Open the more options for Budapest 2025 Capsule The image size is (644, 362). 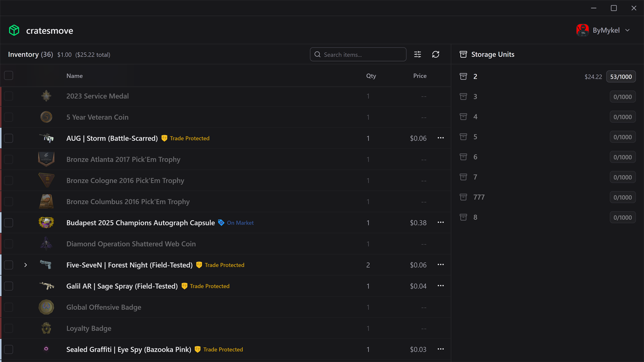(441, 223)
